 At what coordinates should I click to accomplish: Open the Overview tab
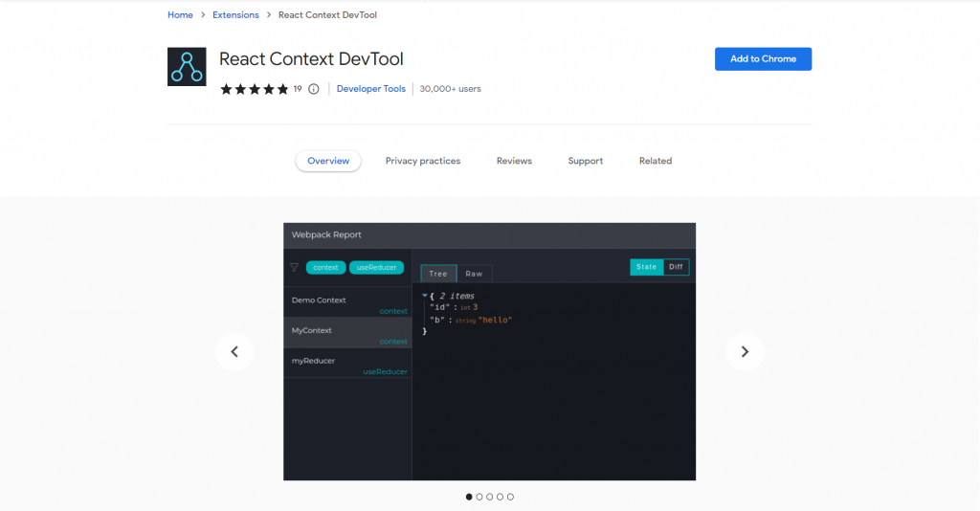[x=328, y=161]
